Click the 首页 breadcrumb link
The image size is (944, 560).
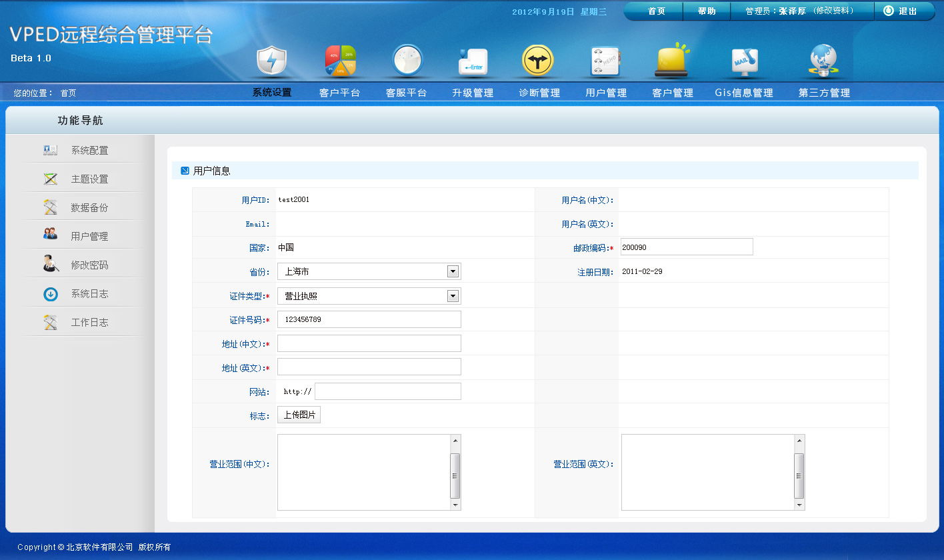[68, 93]
